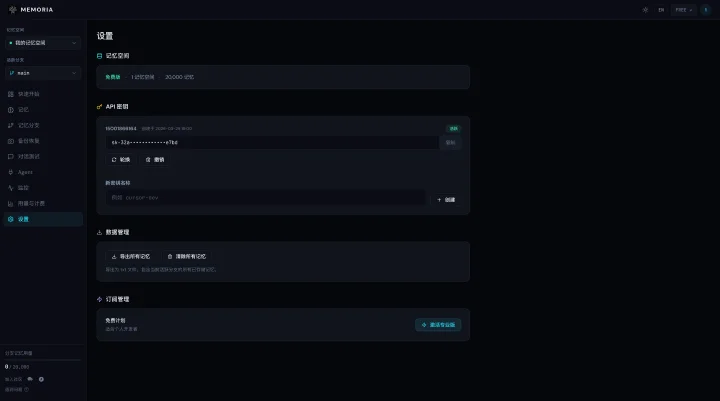
Task: Switch language with the EN button
Action: [661, 10]
